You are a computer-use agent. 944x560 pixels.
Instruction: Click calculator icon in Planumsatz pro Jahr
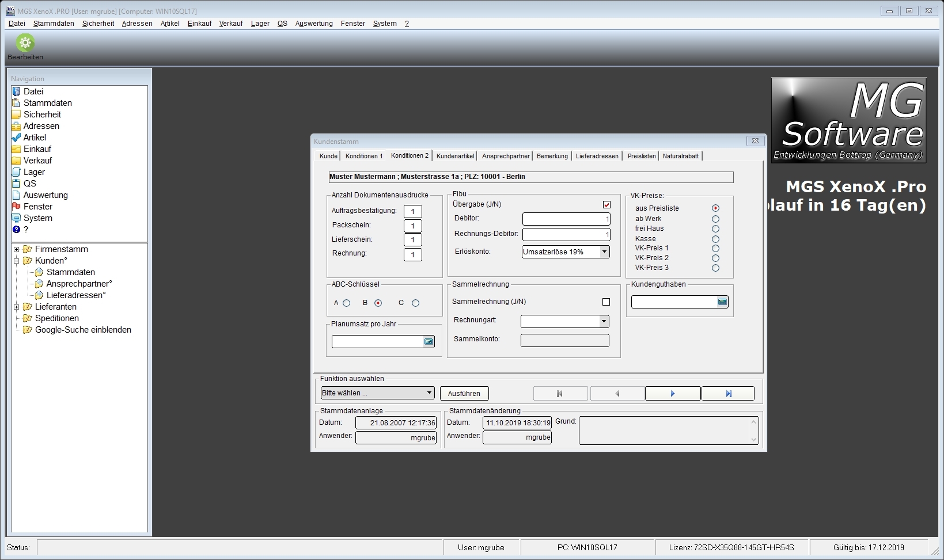[x=429, y=342]
